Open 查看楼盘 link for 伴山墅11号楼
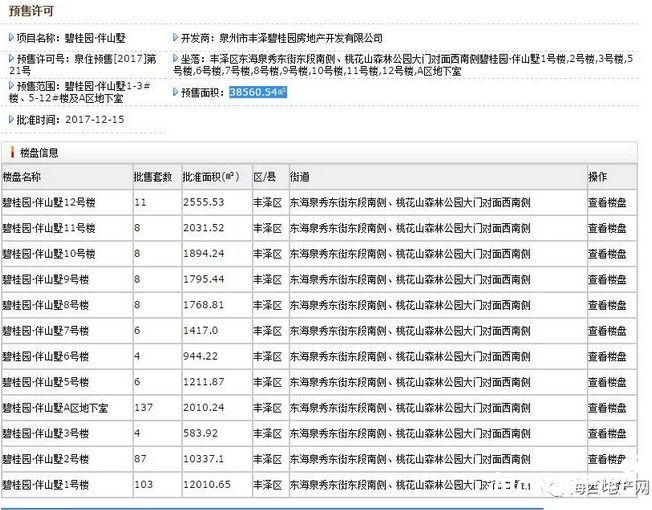Screen dimensions: 652x510 click(x=607, y=228)
